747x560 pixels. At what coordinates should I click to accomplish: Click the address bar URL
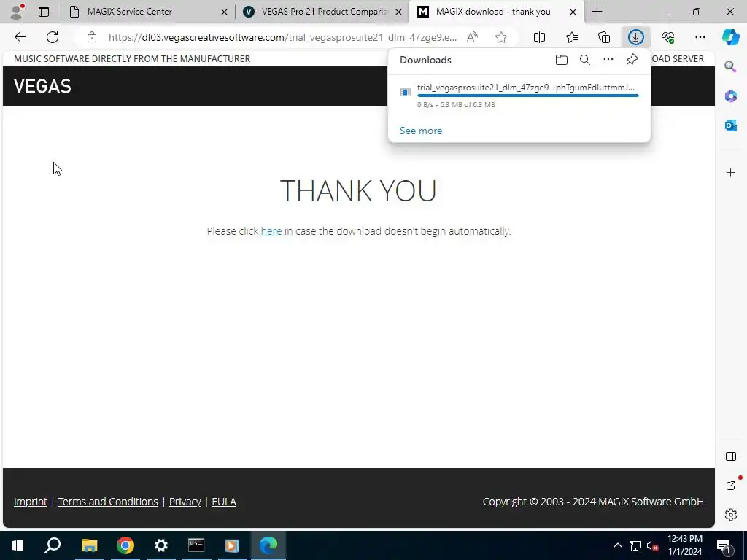click(282, 37)
